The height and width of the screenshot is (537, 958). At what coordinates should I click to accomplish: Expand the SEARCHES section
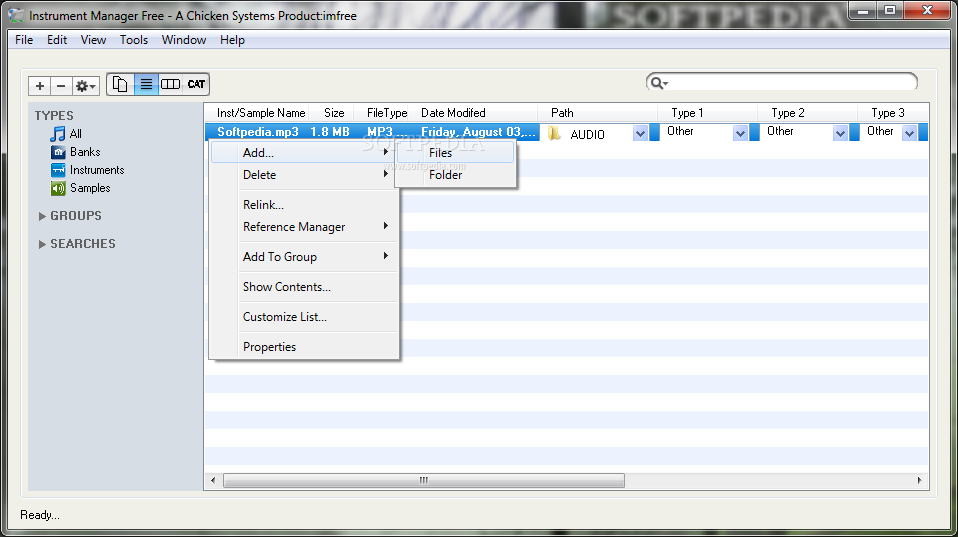pyautogui.click(x=42, y=244)
